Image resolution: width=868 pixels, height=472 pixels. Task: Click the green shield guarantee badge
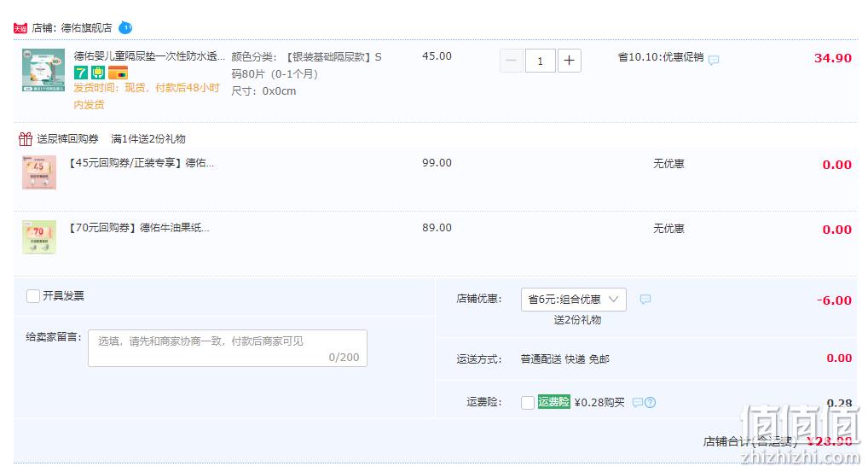coord(98,72)
